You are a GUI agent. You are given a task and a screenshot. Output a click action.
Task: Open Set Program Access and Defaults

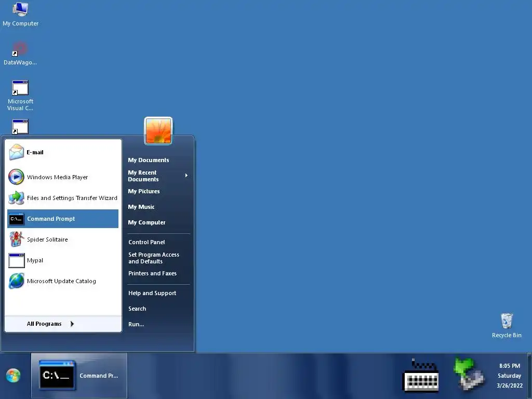154,258
